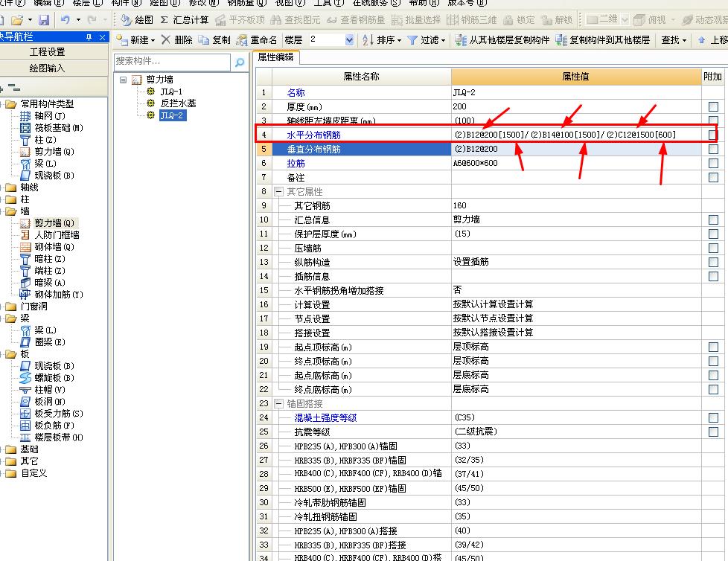
Task: Select 人防门框墙 in navigation tree
Action: tap(56, 235)
